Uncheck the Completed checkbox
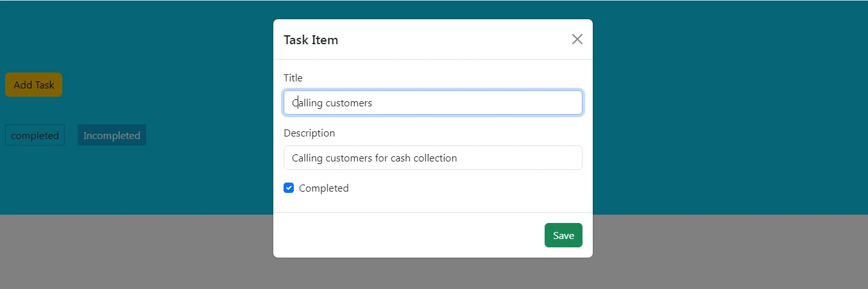This screenshot has width=868, height=289. 289,188
